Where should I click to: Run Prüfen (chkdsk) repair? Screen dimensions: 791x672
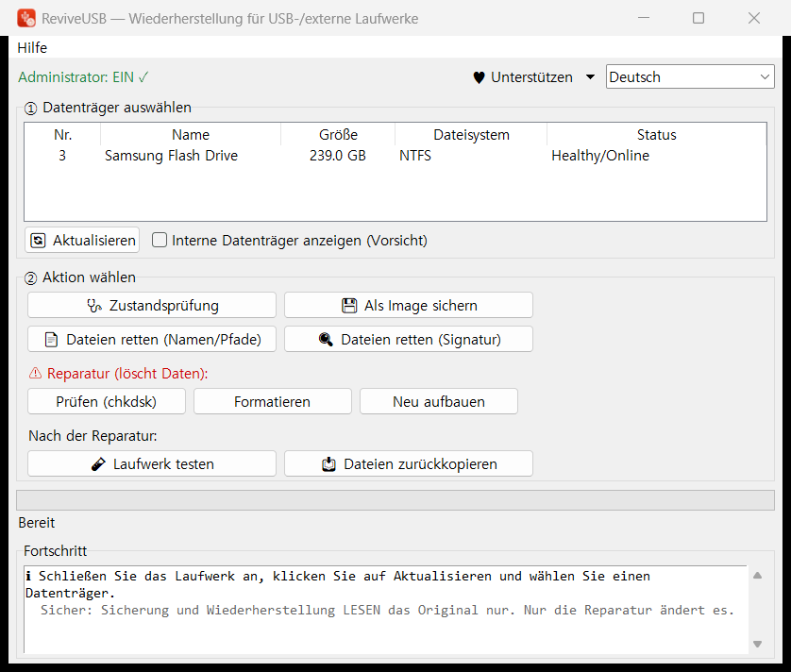(107, 401)
